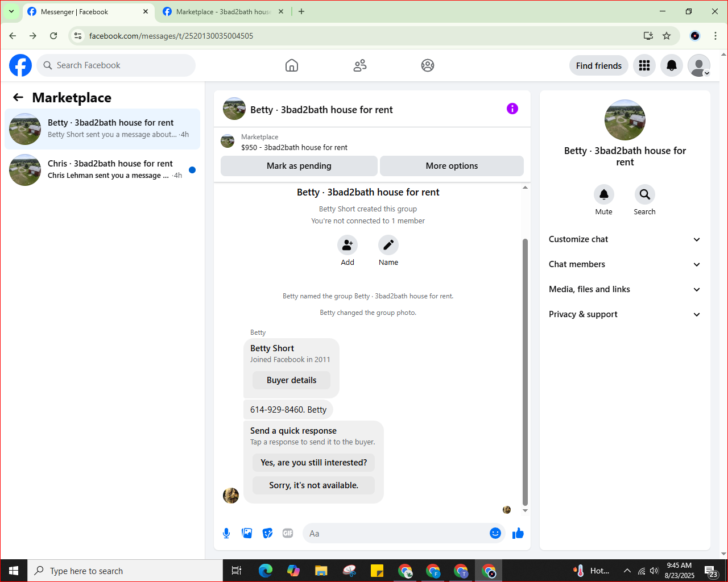Click the Betty Short profile name text
728x582 pixels.
[272, 348]
